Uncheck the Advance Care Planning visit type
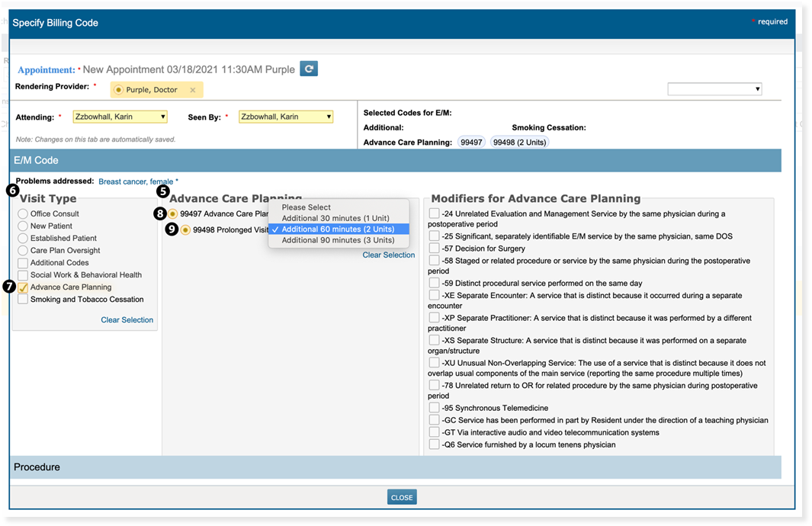812x526 pixels. pyautogui.click(x=24, y=287)
